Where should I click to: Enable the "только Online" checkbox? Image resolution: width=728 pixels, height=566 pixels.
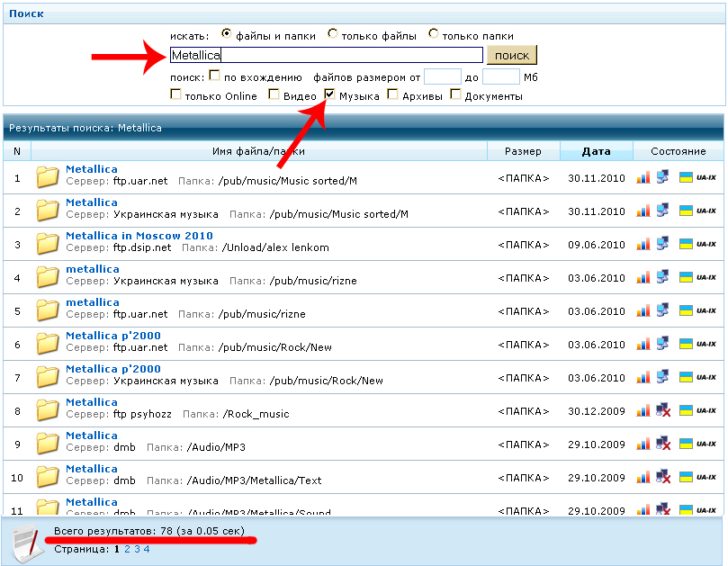175,94
